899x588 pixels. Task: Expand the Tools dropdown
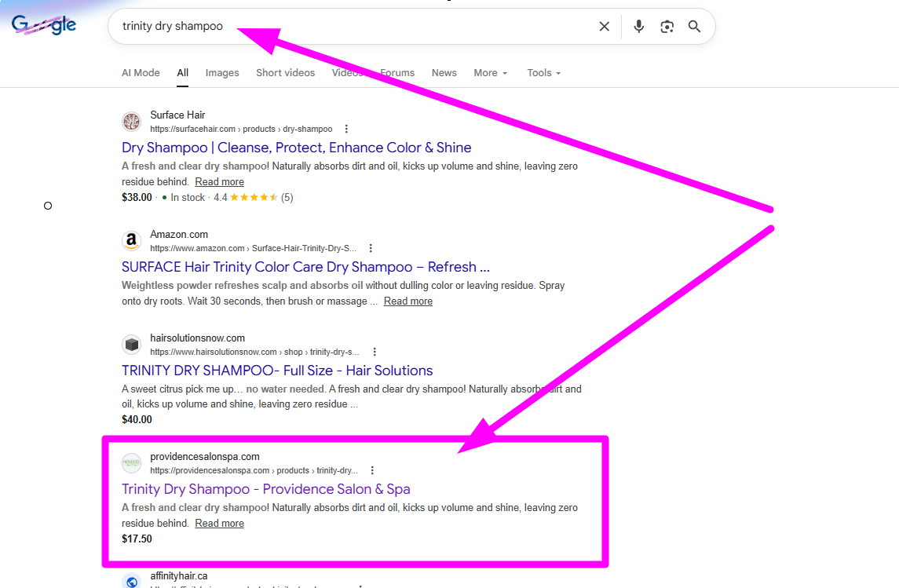(x=543, y=73)
